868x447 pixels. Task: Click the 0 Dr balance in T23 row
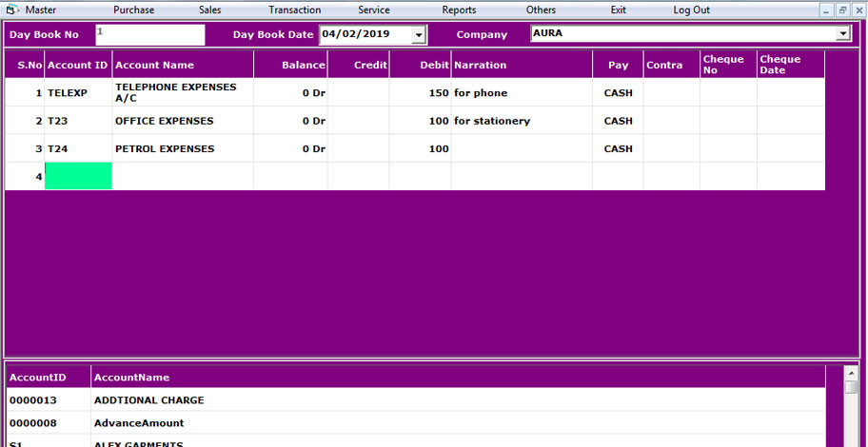[290, 121]
